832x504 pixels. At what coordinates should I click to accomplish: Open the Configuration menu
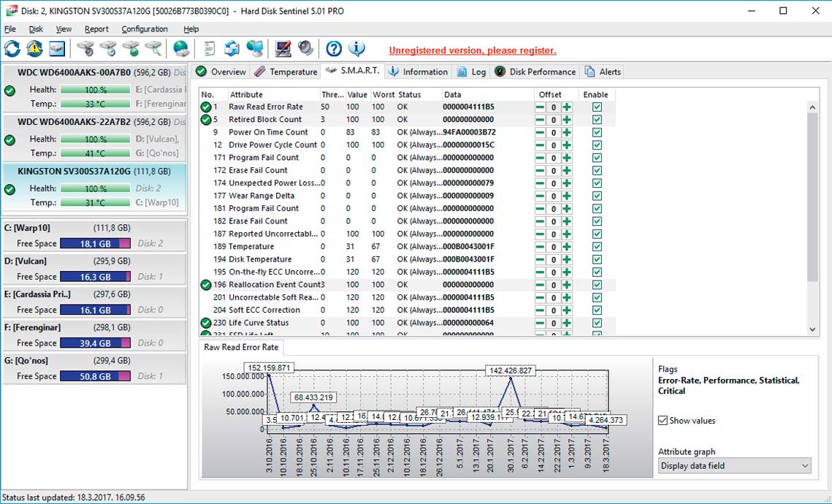145,29
